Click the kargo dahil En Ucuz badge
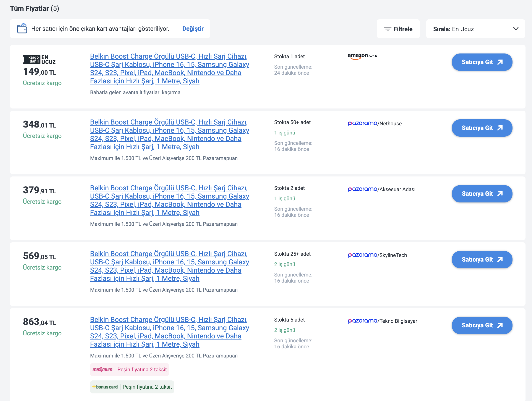The width and height of the screenshot is (532, 401). (39, 59)
